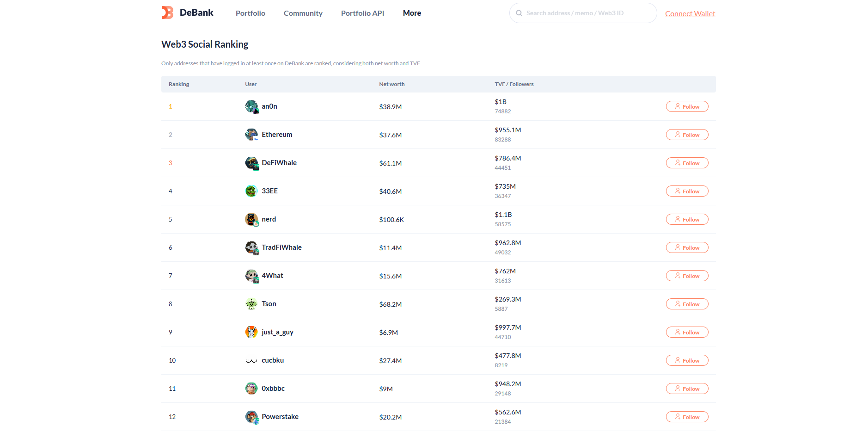This screenshot has width=868, height=432.
Task: Follow user an0n
Action: [x=687, y=106]
